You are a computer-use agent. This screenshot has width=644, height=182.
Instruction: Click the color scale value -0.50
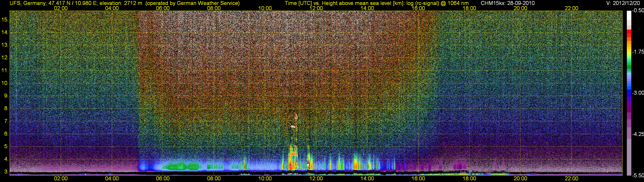click(x=638, y=10)
